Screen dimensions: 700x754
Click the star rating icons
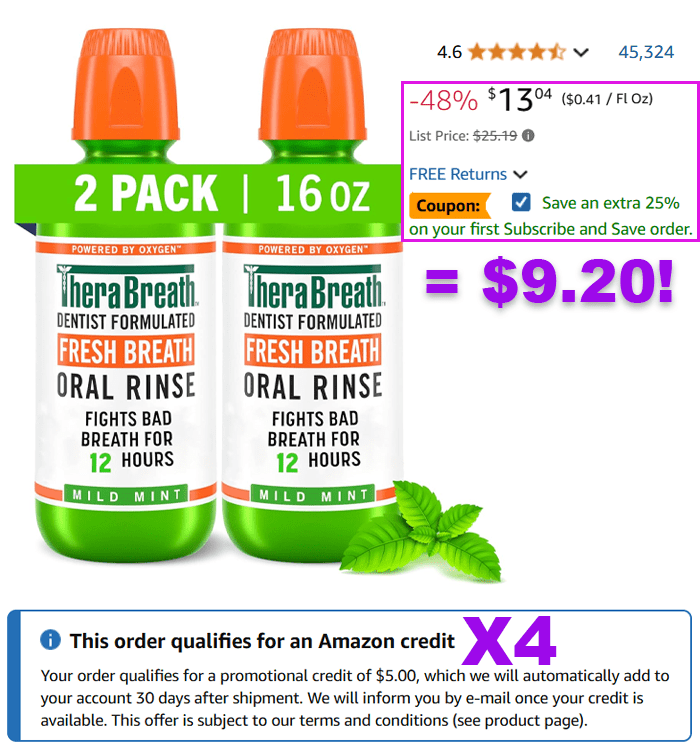coord(517,51)
